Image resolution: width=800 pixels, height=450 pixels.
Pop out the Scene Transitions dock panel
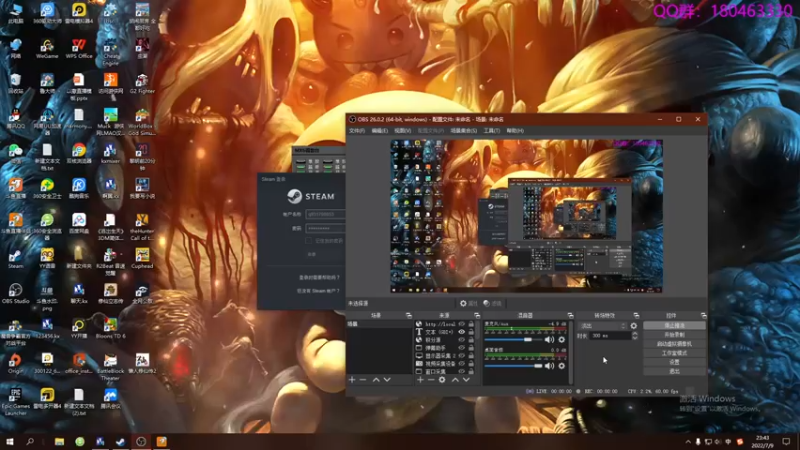(x=636, y=316)
